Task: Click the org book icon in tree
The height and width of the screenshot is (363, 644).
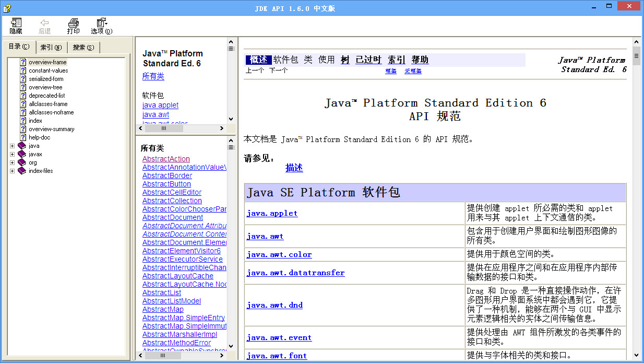Action: (x=22, y=162)
